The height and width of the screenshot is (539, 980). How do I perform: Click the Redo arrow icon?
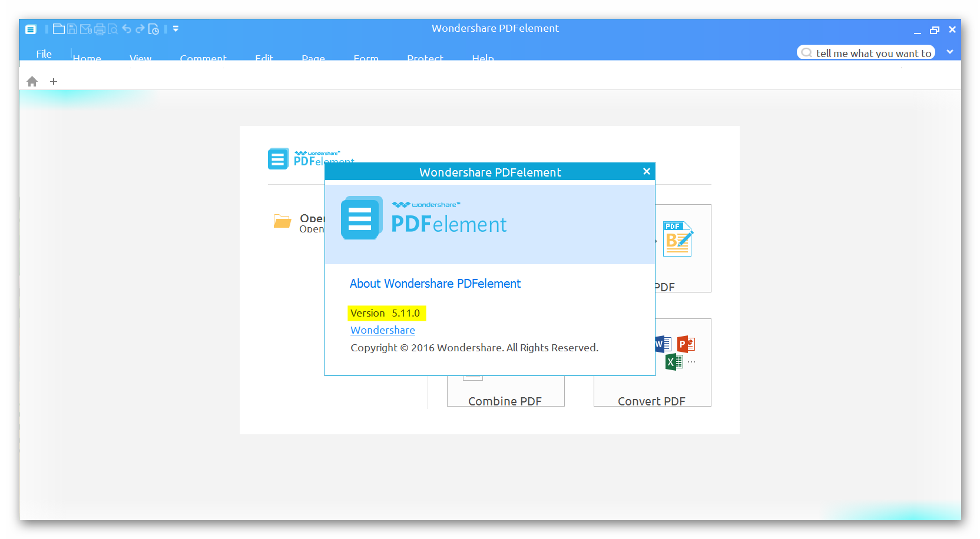(140, 28)
